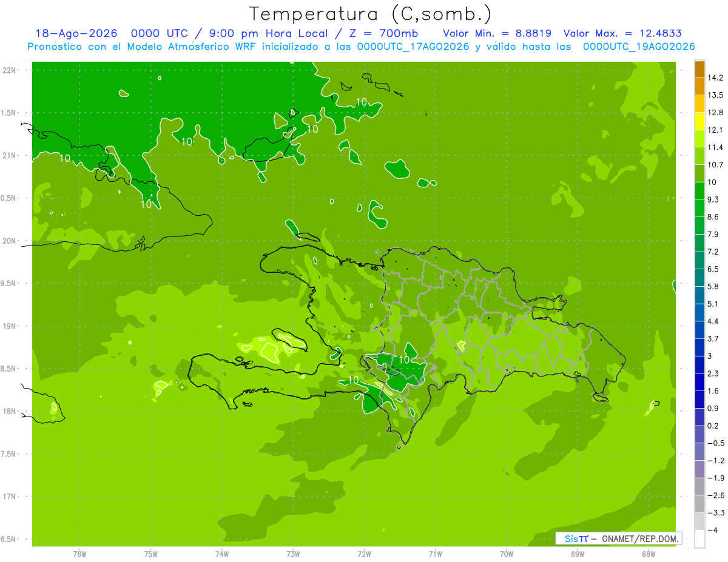728x562 pixels.
Task: Click the color scale value "13.5"
Action: pos(716,95)
